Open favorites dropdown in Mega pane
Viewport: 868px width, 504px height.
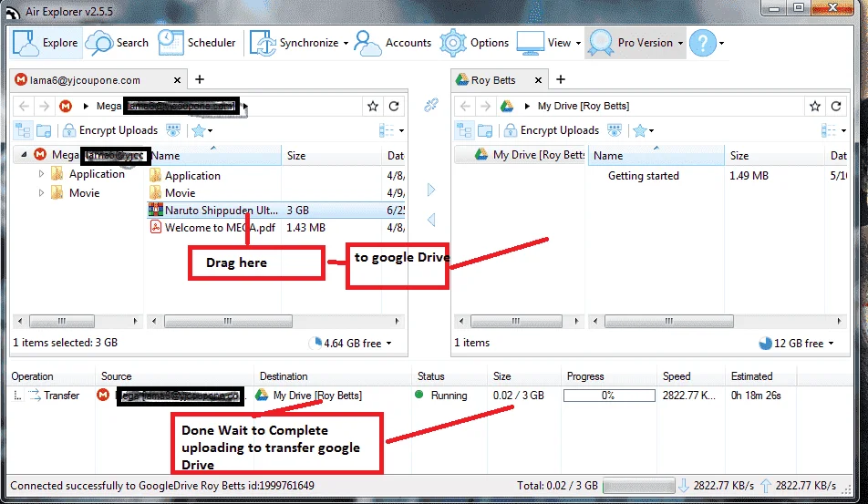(202, 131)
